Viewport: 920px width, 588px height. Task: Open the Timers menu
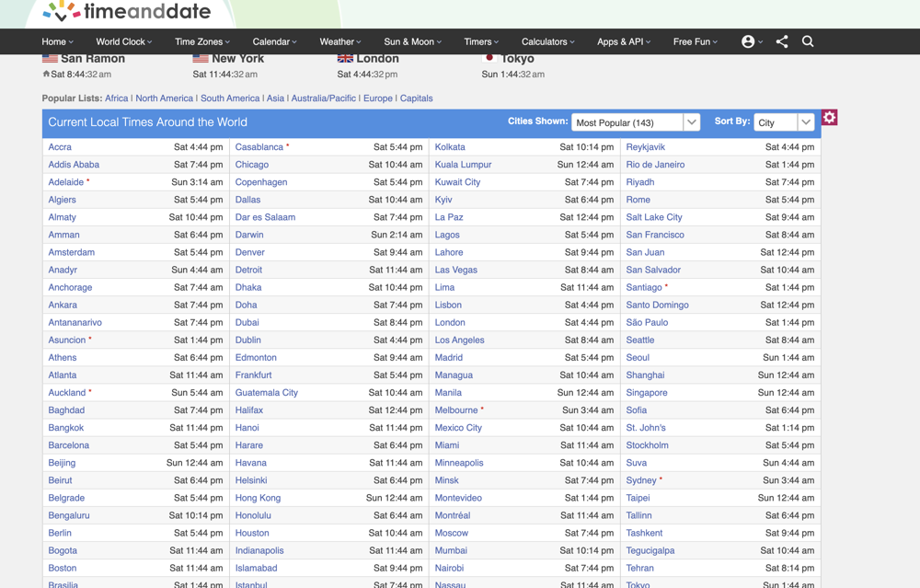pos(481,41)
